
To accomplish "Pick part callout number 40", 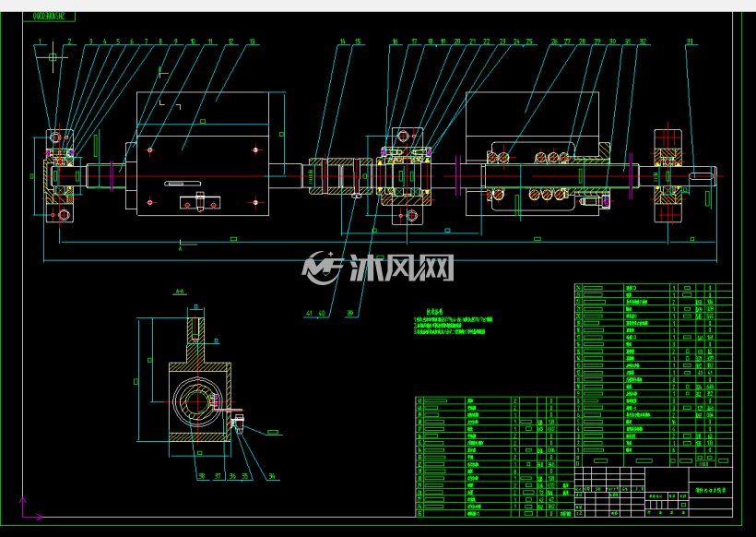I will [x=322, y=313].
